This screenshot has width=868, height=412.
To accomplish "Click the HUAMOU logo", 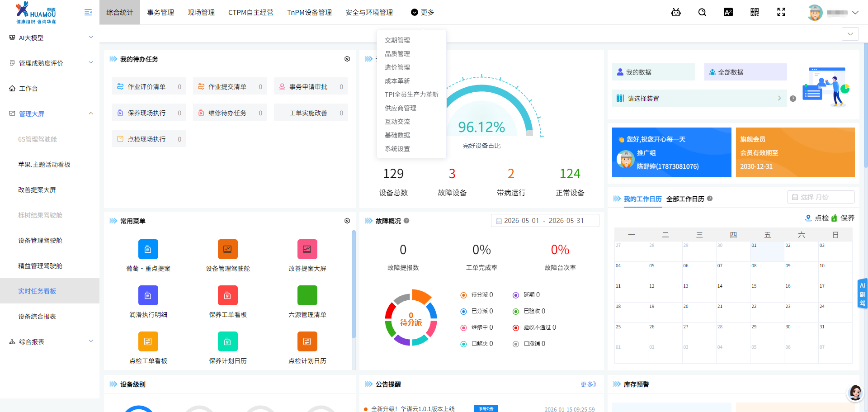I will point(36,12).
